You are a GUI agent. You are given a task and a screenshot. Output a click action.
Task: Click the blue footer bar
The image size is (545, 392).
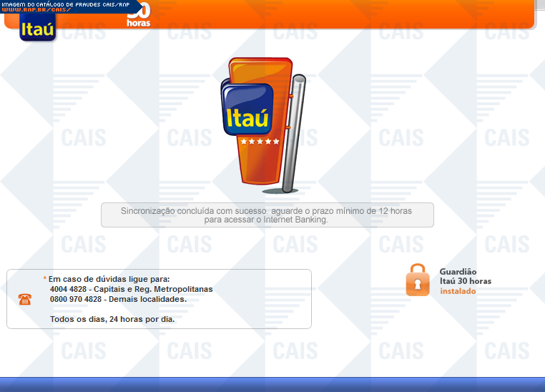tap(272, 384)
